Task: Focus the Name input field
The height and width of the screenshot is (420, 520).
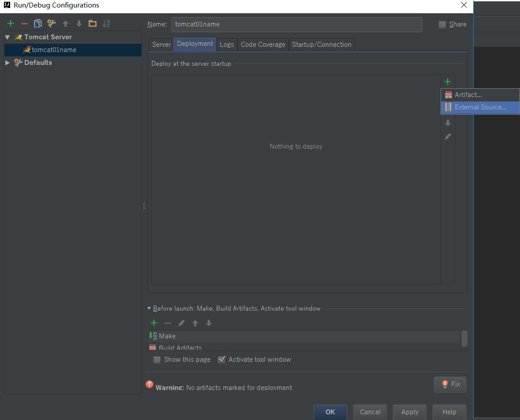Action: click(297, 25)
